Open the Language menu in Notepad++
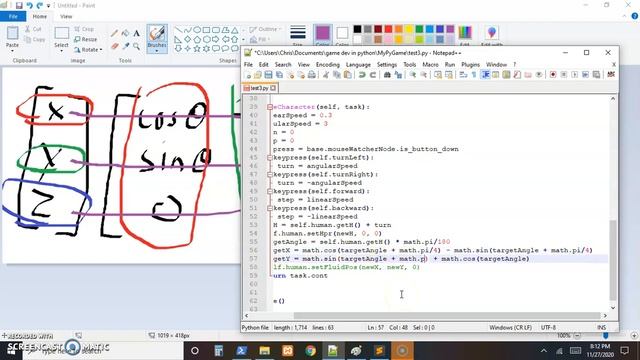Screen dimensions: 640x360 click(358, 64)
